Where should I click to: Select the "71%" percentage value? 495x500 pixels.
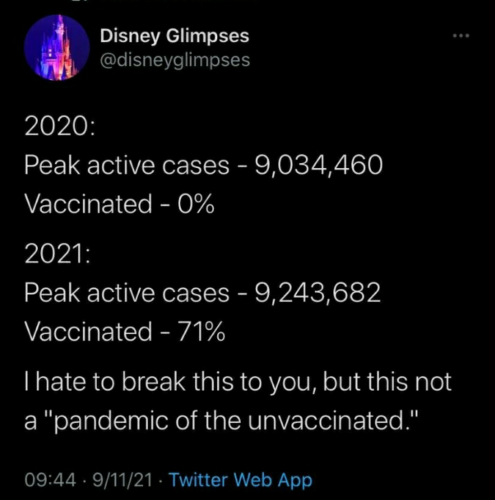(201, 331)
